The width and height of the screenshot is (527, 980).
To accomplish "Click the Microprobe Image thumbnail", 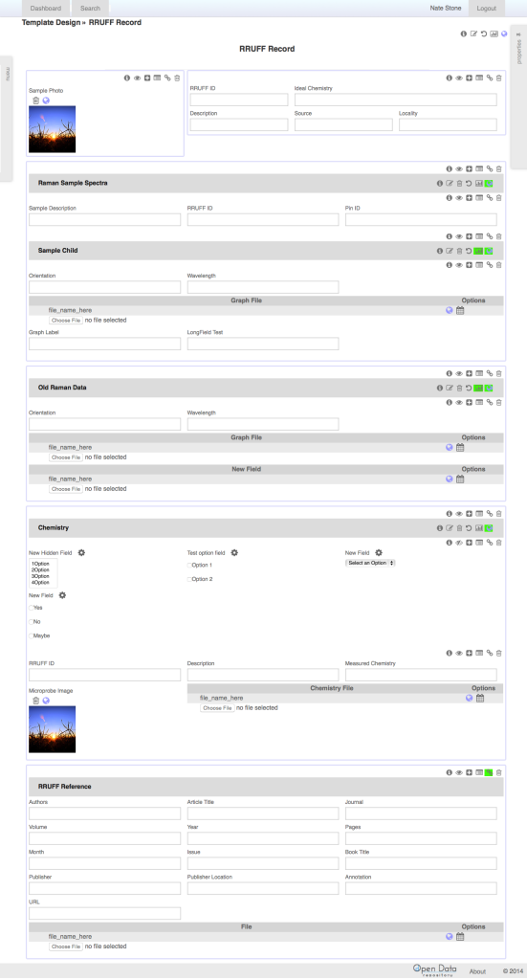I will point(52,729).
